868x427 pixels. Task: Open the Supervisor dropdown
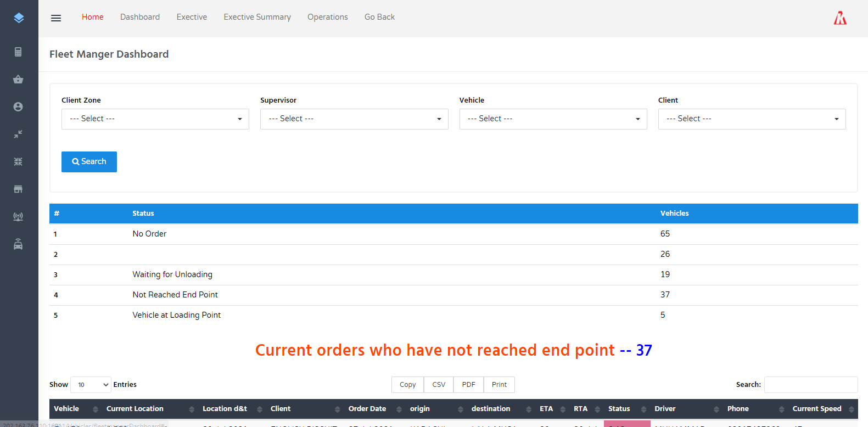coord(354,119)
